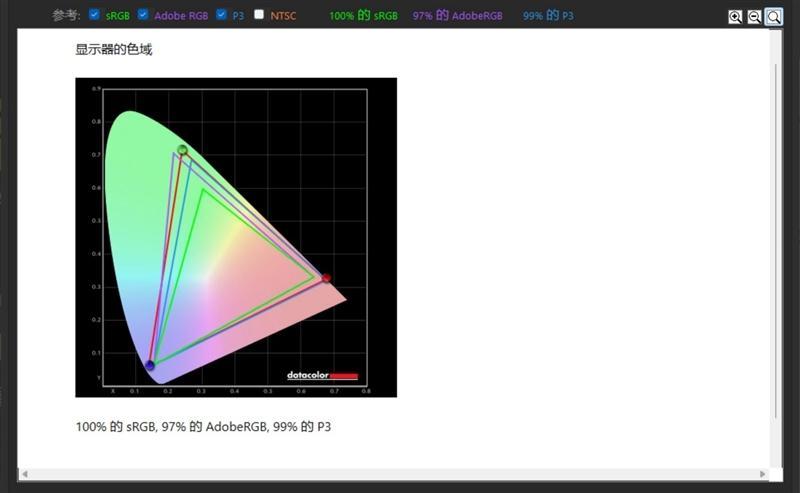Click the blue "99% 的 P3" top bar result
Screen dimensions: 800x493
(548, 16)
